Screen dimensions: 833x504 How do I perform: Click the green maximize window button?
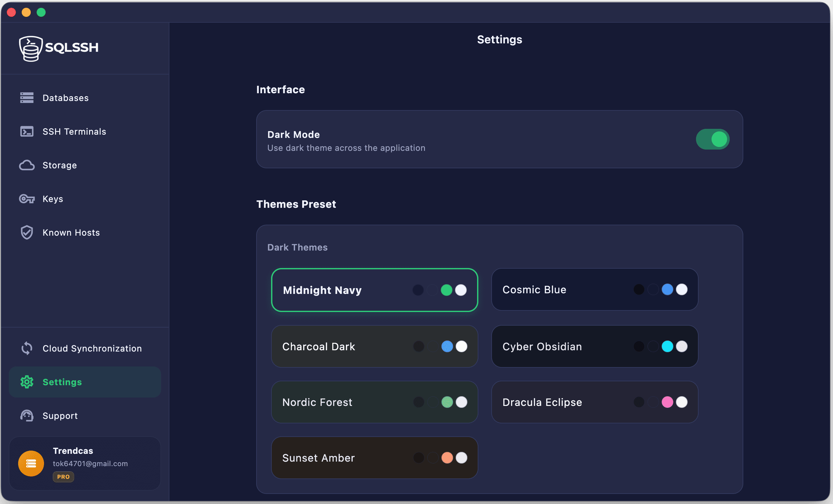[x=41, y=13]
